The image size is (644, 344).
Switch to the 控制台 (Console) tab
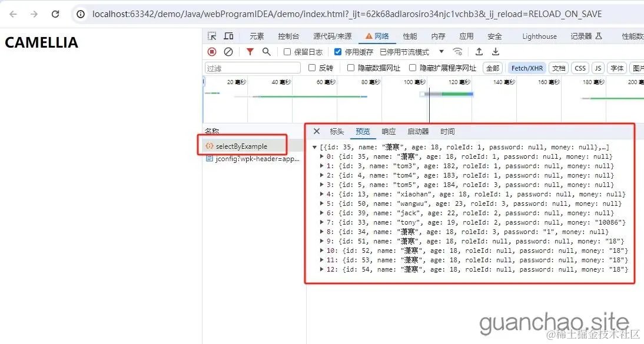[288, 36]
